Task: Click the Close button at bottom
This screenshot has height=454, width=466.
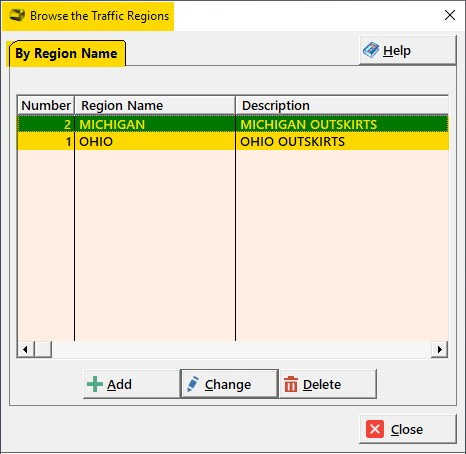Action: coord(407,429)
